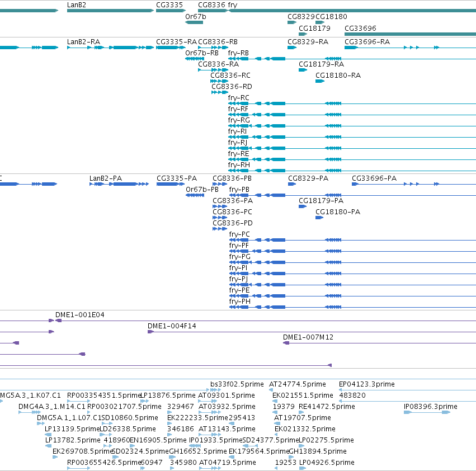Select the fry-PB protein label
The height and width of the screenshot is (471, 476).
[x=239, y=190]
